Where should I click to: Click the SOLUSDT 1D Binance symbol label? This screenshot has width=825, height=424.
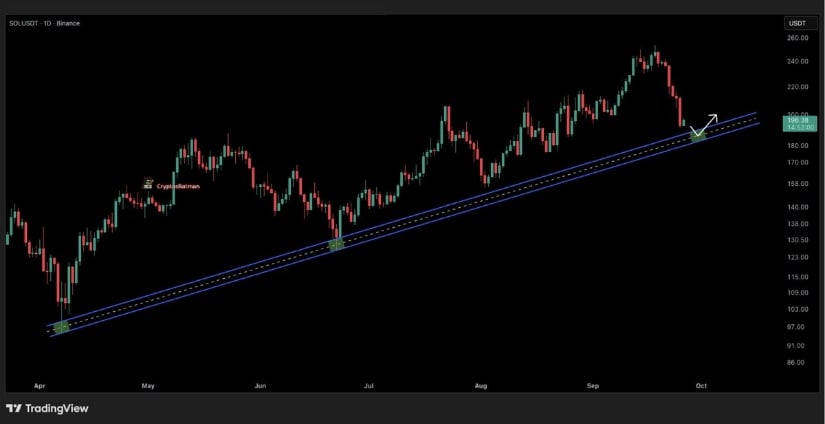45,23
